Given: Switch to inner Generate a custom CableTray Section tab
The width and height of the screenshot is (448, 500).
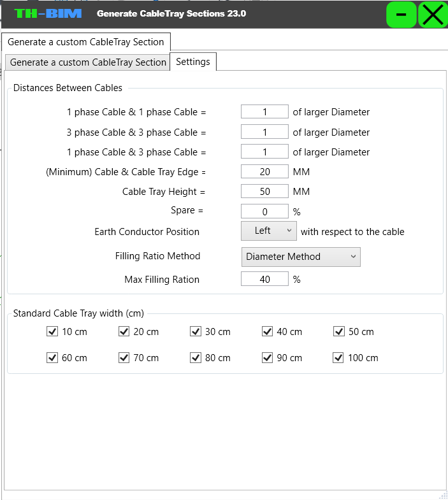Looking at the screenshot, I should coord(88,62).
